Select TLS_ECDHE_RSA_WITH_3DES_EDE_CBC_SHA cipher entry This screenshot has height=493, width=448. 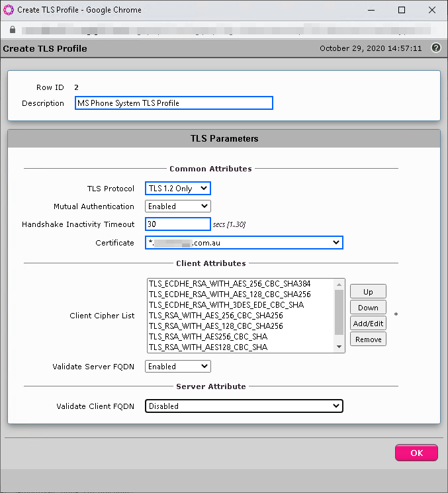(x=226, y=304)
